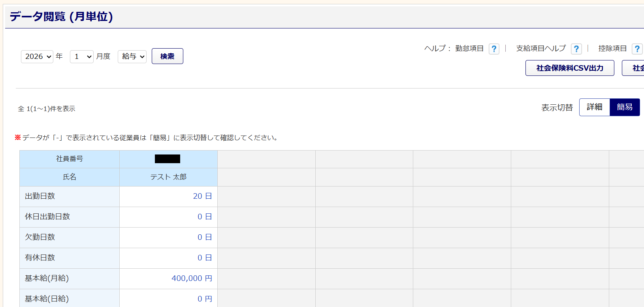Click the blacked-out employee number cell

[x=168, y=159]
